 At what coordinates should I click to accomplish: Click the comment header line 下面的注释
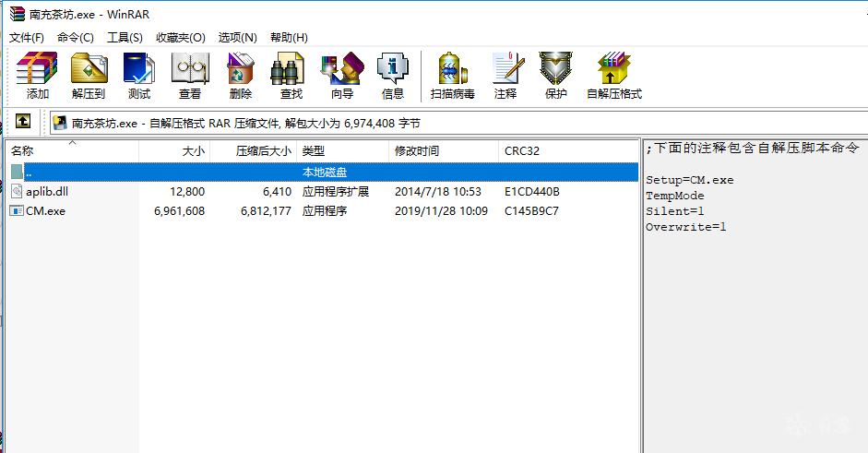coord(753,148)
